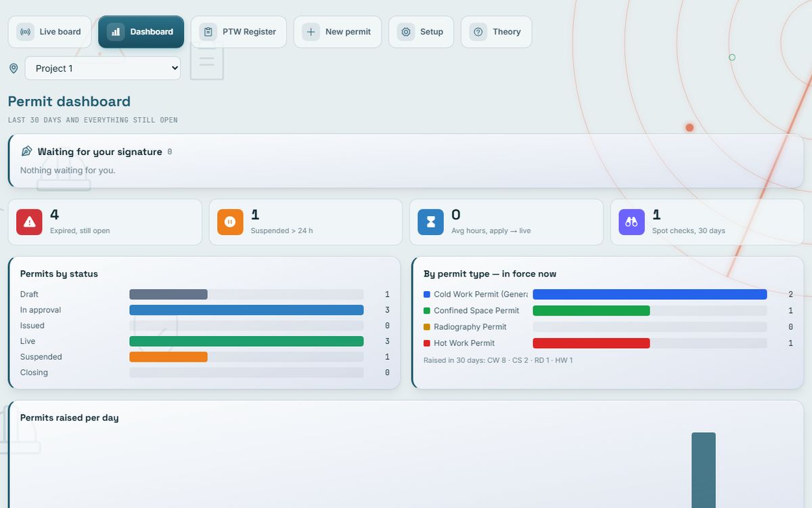Click the green Confined Space Permit swatch
The image size is (812, 508).
(427, 311)
